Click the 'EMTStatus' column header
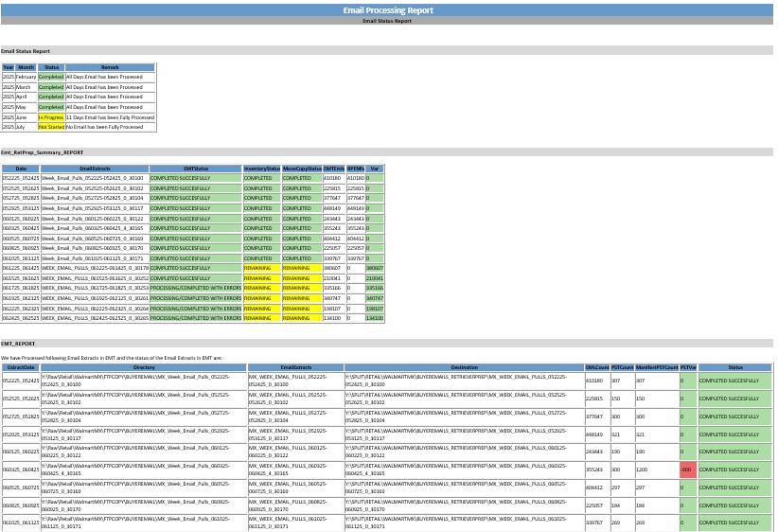 196,168
